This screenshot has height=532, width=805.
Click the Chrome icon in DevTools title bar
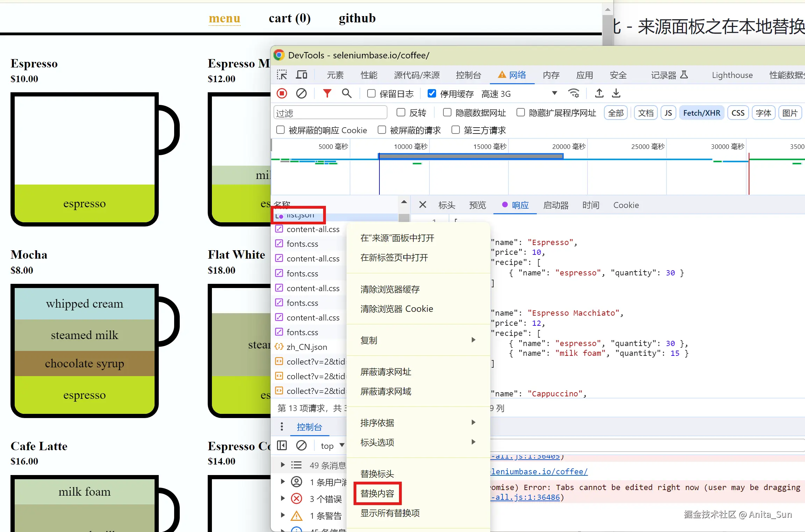(x=279, y=55)
